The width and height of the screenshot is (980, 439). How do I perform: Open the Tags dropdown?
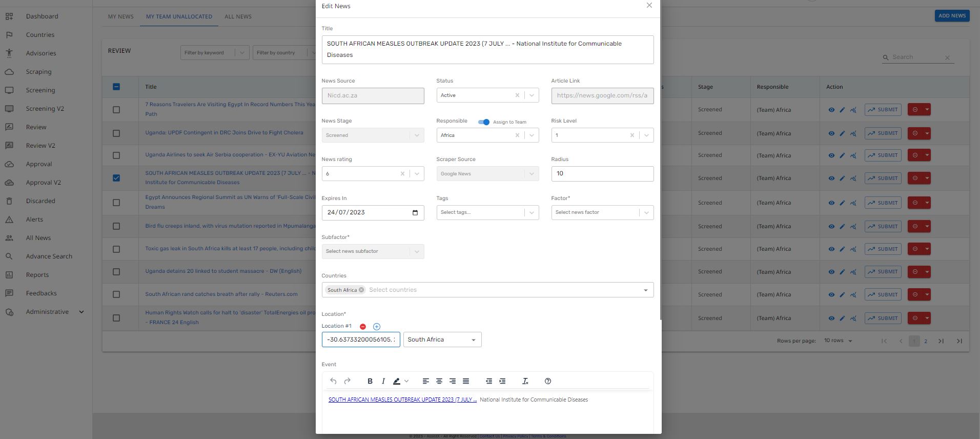pyautogui.click(x=532, y=212)
